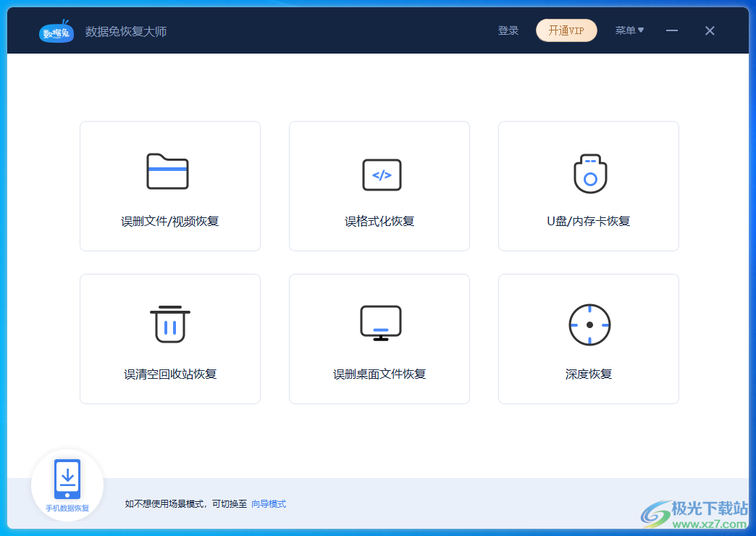Click the 开通VIP button
The width and height of the screenshot is (756, 536).
[x=566, y=30]
